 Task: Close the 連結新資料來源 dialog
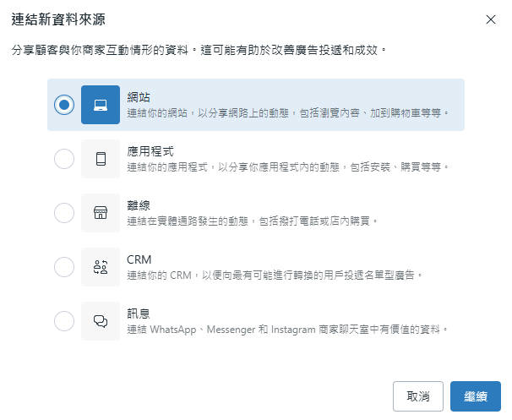click(491, 19)
